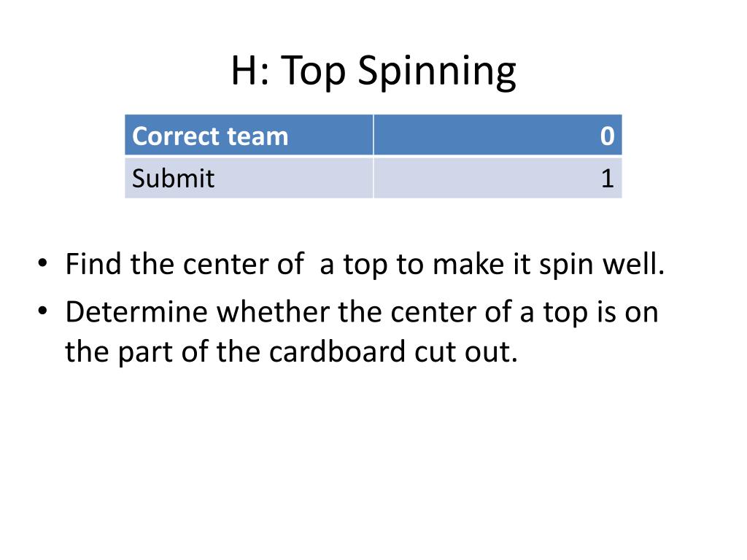Click the word team in table header

[258, 136]
